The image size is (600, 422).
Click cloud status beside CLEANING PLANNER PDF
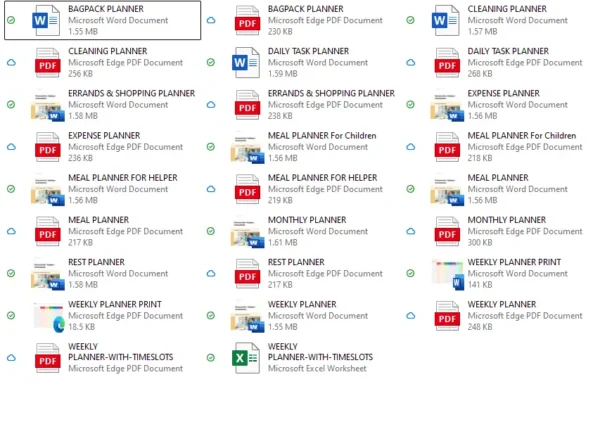click(11, 62)
